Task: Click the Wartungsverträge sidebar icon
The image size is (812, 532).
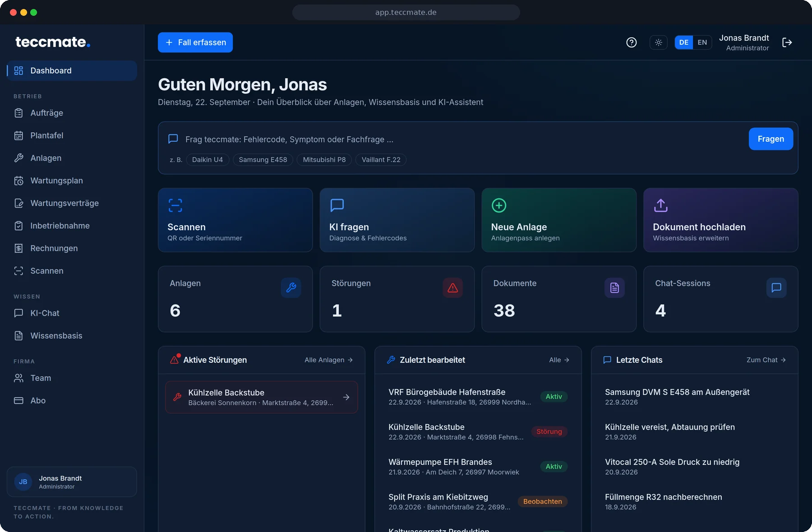Action: point(18,203)
